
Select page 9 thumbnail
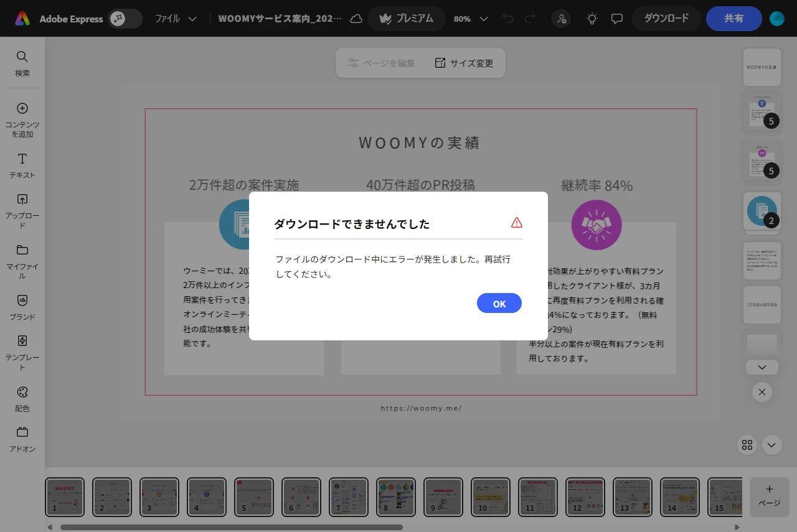point(443,497)
